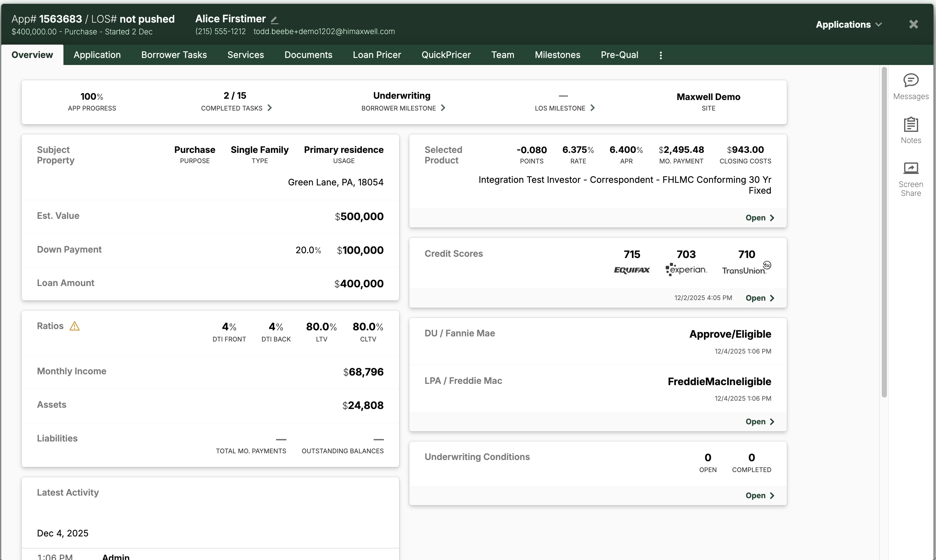Expand the Applications dropdown
Screen dimensions: 936x560
tap(848, 25)
